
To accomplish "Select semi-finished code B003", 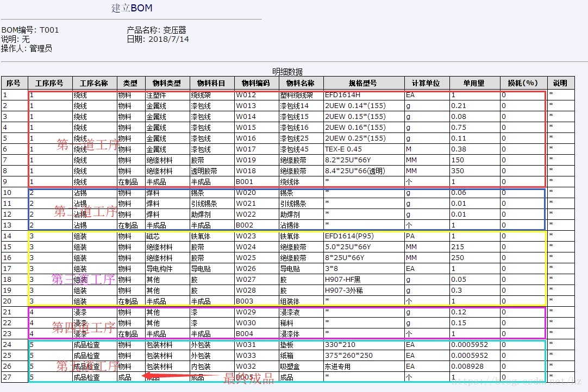I will coord(245,301).
